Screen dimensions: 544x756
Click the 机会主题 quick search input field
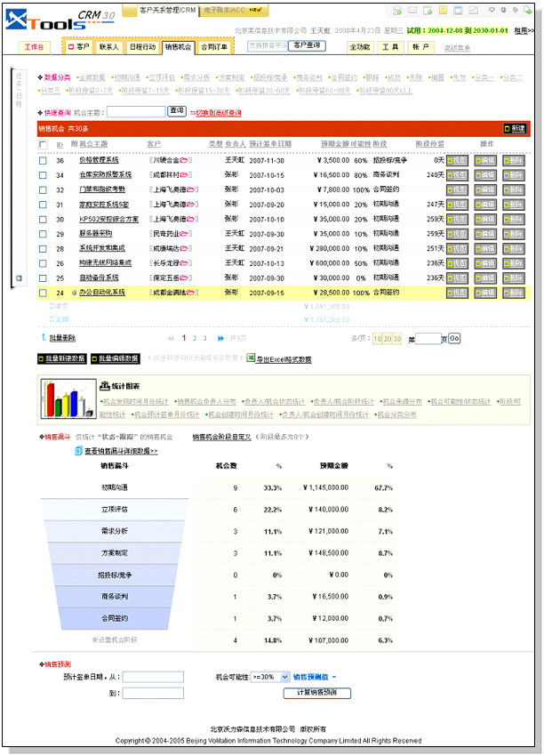135,113
